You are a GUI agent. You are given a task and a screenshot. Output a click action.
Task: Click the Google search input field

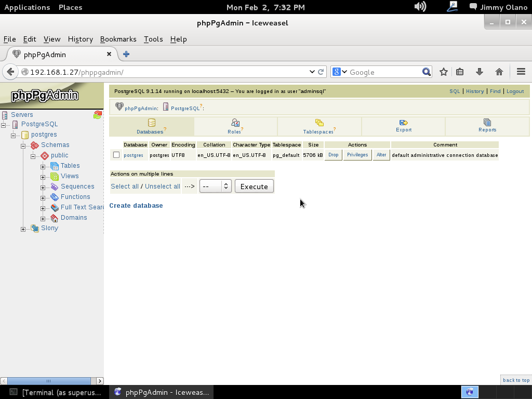[x=384, y=72]
